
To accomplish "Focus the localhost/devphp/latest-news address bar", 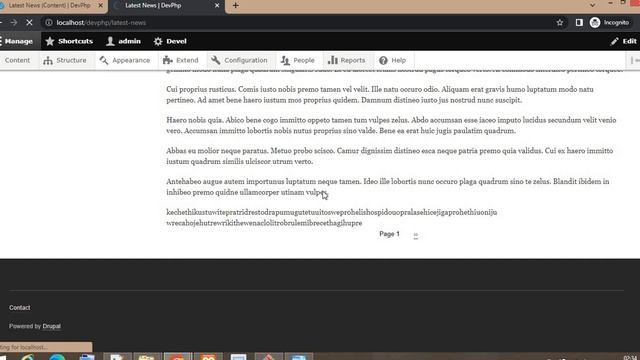I will tap(302, 23).
